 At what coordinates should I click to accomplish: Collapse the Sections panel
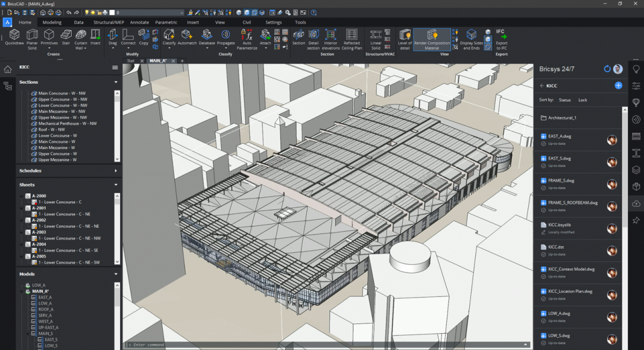pos(116,82)
